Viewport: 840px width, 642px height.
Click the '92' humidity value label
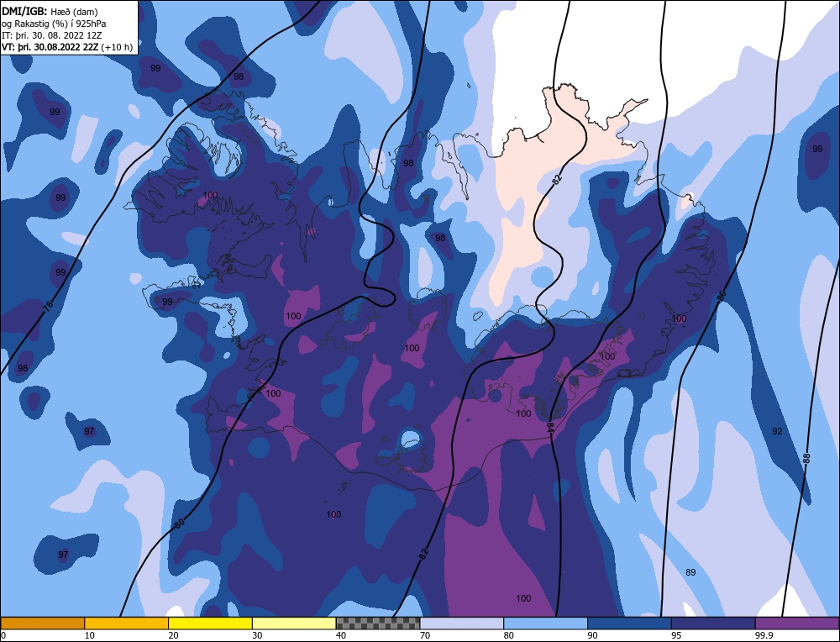click(777, 431)
